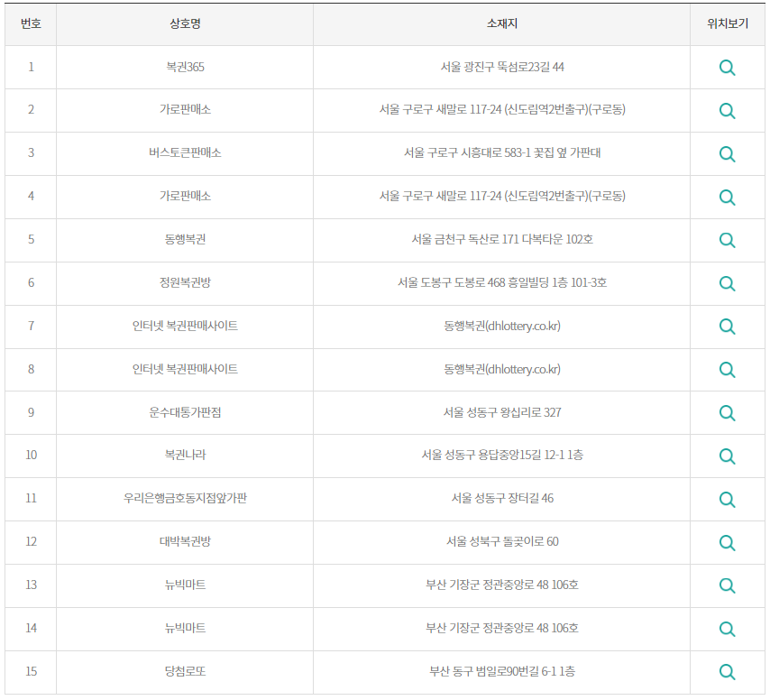Viewport: 770px width, 700px height.
Task: Open location view for 동행복권 in row 5
Action: (727, 240)
